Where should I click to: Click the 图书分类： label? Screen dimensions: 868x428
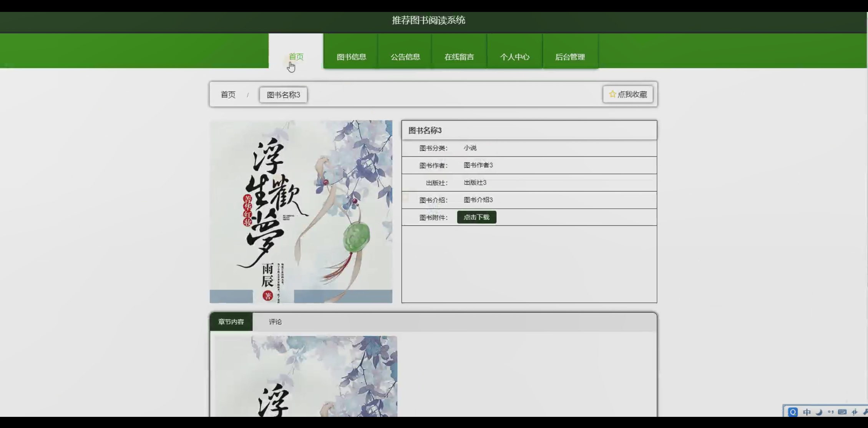click(433, 148)
